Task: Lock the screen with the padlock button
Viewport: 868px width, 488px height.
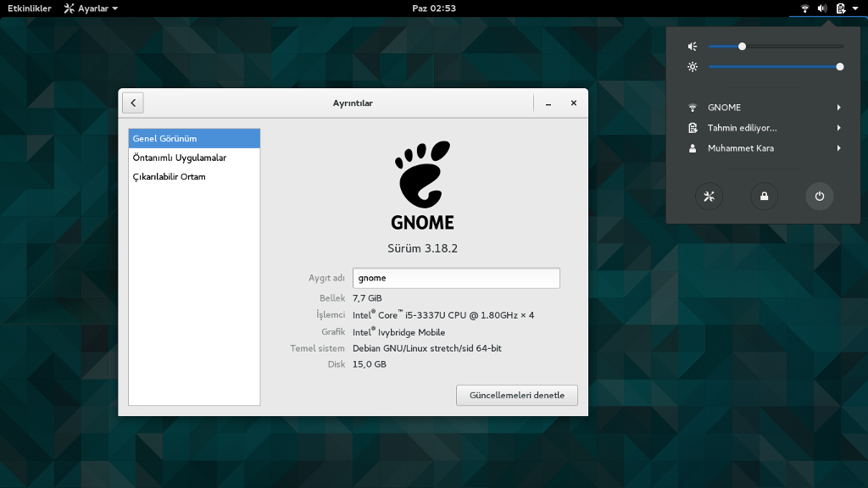Action: [764, 197]
